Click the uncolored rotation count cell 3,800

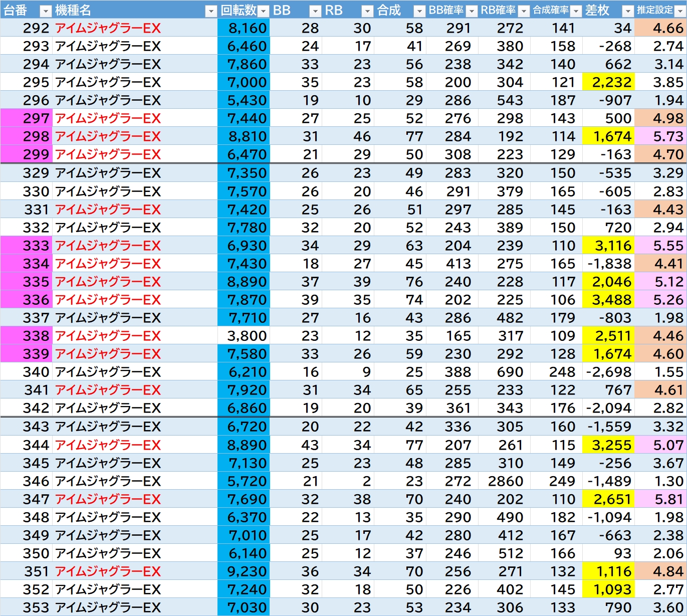click(244, 336)
